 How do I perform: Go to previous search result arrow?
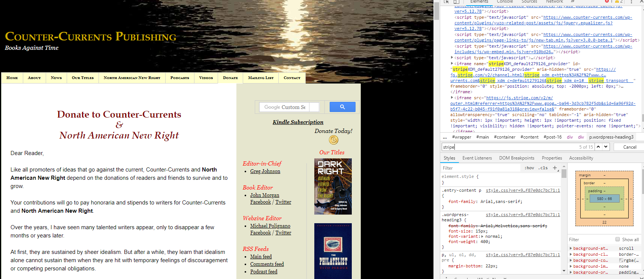tap(598, 147)
